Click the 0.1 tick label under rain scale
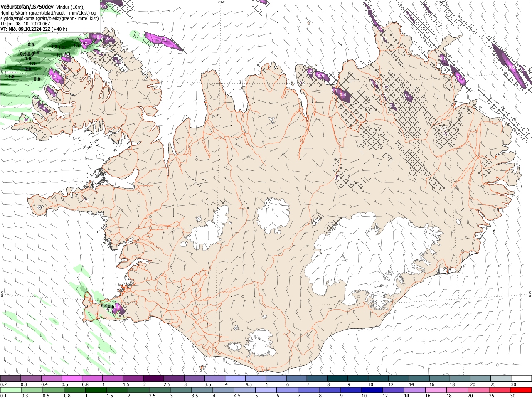 click(4, 396)
